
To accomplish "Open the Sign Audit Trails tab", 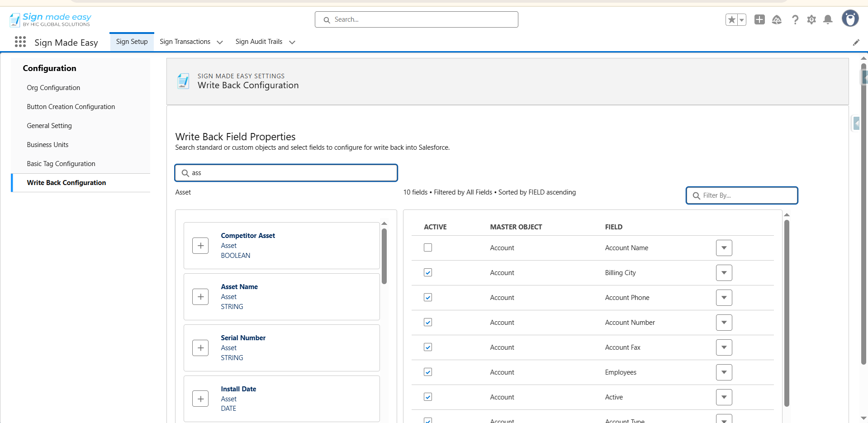I will point(259,42).
